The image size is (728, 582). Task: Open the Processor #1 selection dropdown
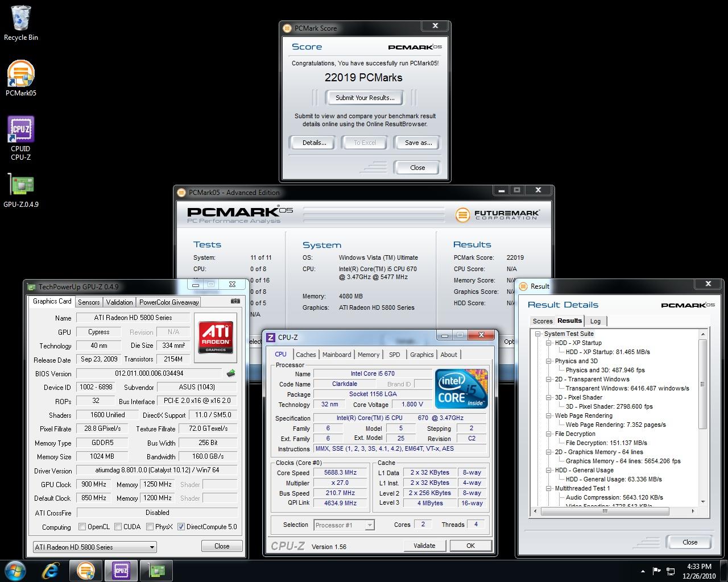coord(344,525)
